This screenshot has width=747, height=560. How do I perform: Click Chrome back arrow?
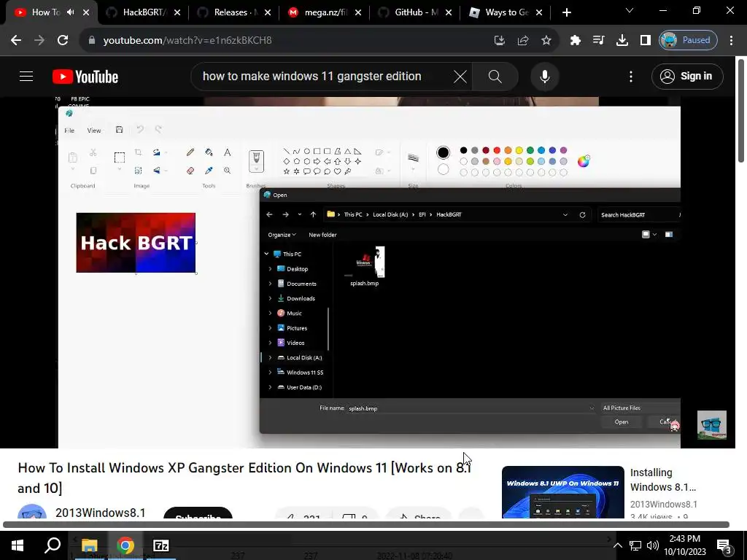(16, 40)
